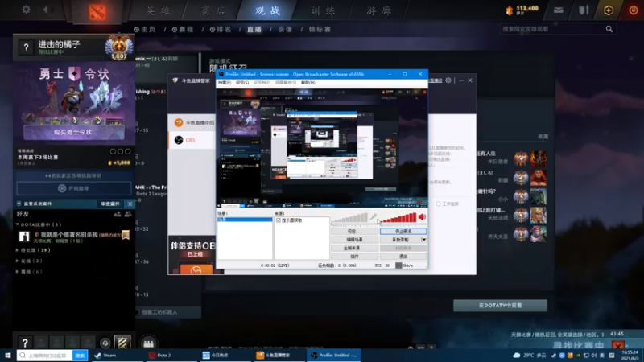
Task: Open OBS 帮助(H) menu
Action: [x=308, y=83]
